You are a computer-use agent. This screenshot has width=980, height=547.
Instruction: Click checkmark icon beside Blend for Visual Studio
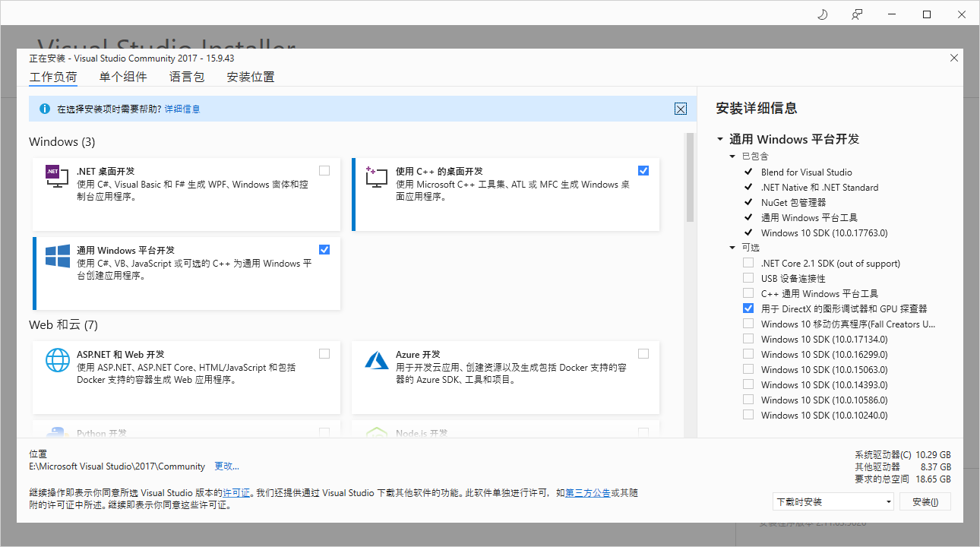[x=748, y=172]
